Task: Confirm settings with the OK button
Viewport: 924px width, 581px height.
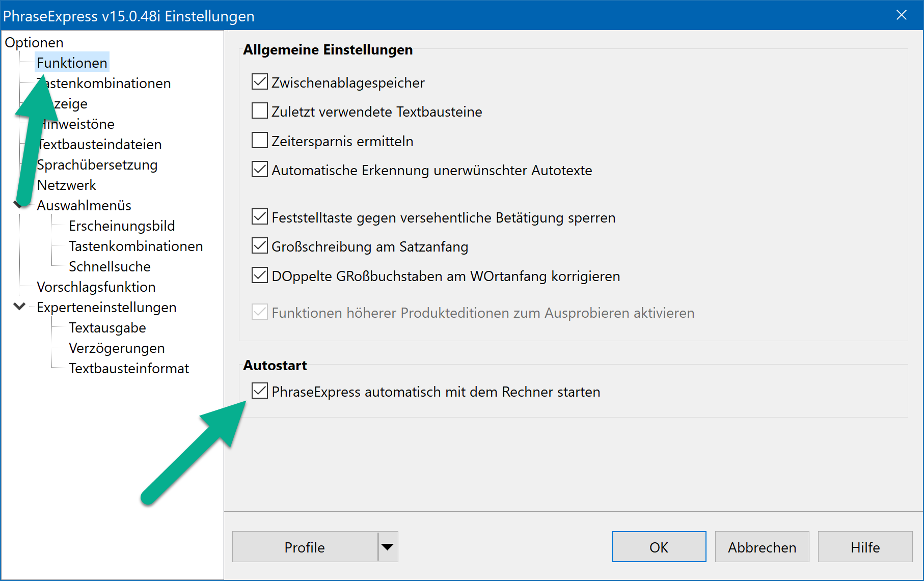Action: (659, 547)
